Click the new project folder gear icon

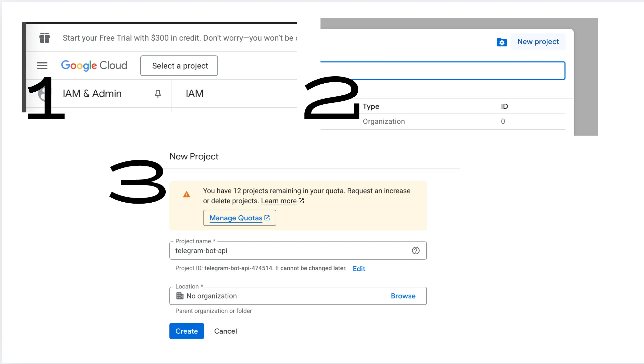point(502,42)
